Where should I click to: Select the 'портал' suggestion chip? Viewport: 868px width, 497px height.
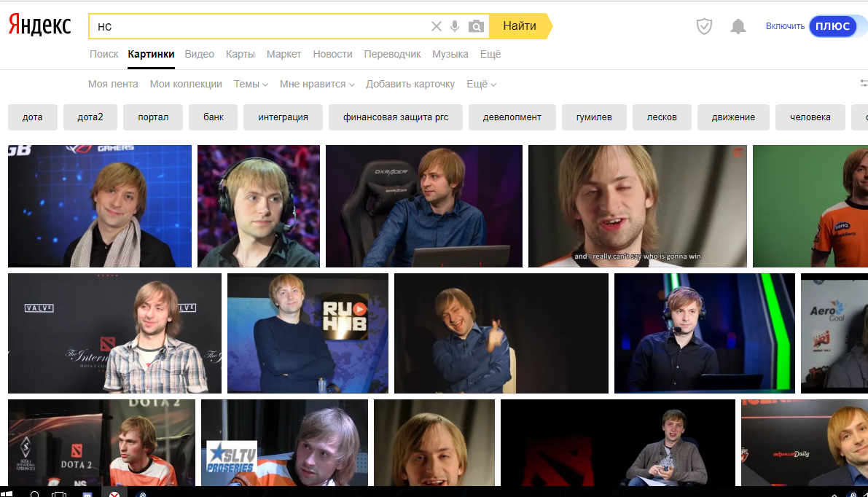[x=153, y=117]
